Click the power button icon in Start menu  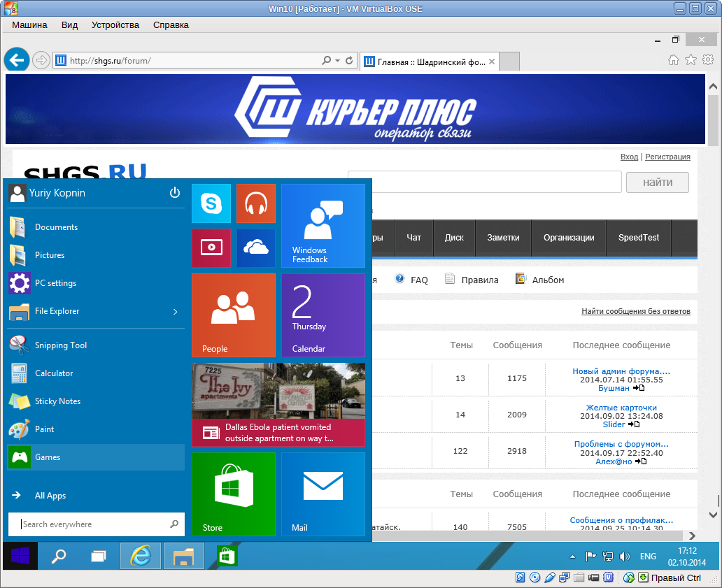[x=174, y=193]
